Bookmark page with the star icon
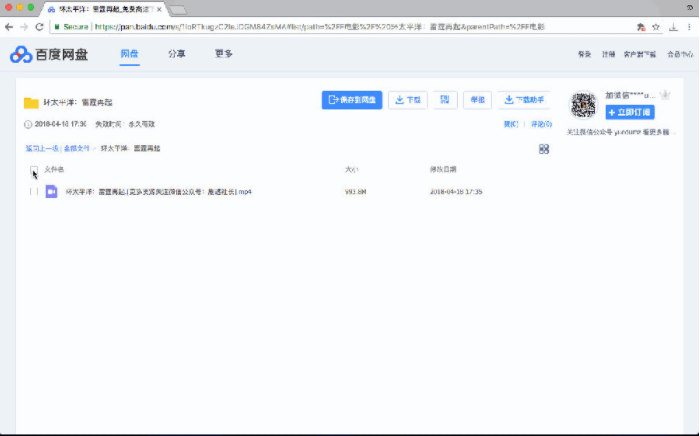 coord(656,27)
